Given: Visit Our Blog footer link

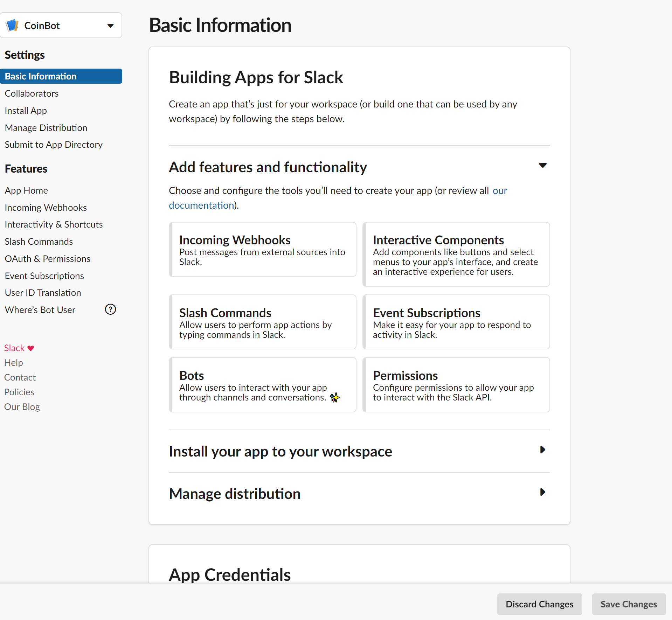Looking at the screenshot, I should [x=22, y=407].
